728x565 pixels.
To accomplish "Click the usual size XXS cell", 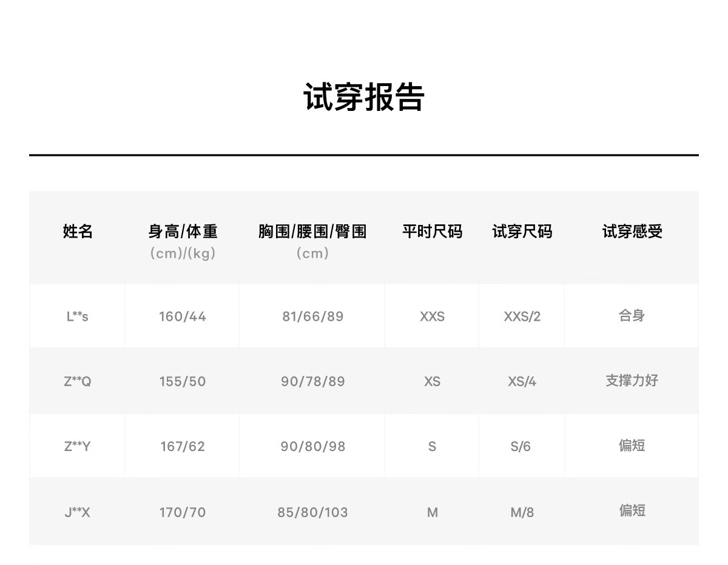I will pos(432,316).
